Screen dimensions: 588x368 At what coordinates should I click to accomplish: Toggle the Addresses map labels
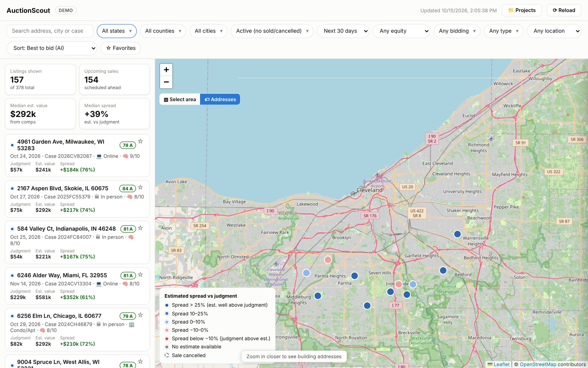[x=220, y=99]
